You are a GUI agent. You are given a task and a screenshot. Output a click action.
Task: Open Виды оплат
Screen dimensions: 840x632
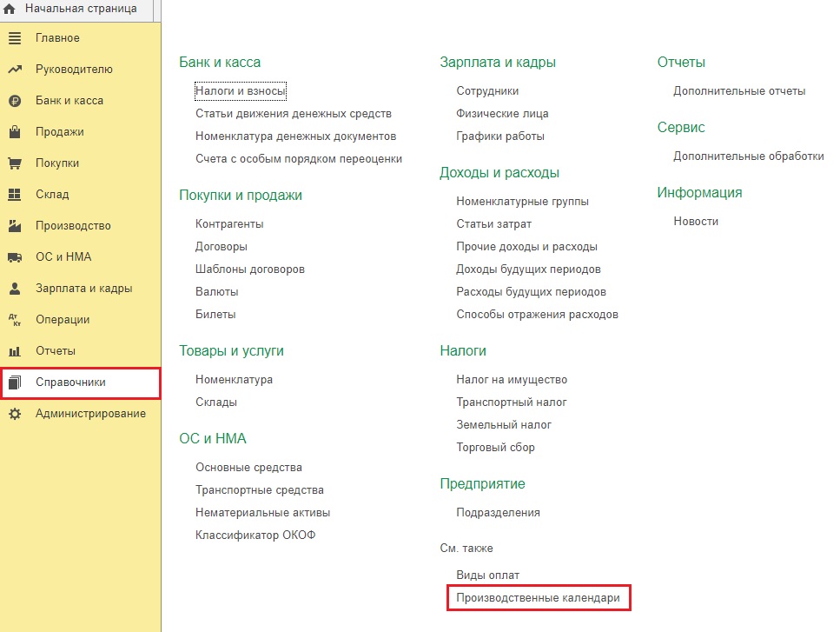[x=488, y=575]
